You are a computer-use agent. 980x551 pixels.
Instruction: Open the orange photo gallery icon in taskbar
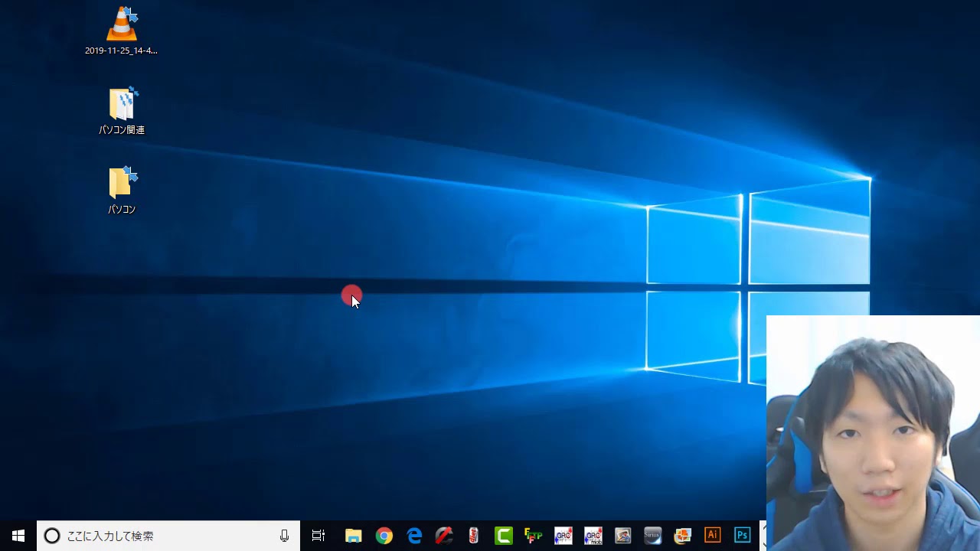click(x=682, y=536)
